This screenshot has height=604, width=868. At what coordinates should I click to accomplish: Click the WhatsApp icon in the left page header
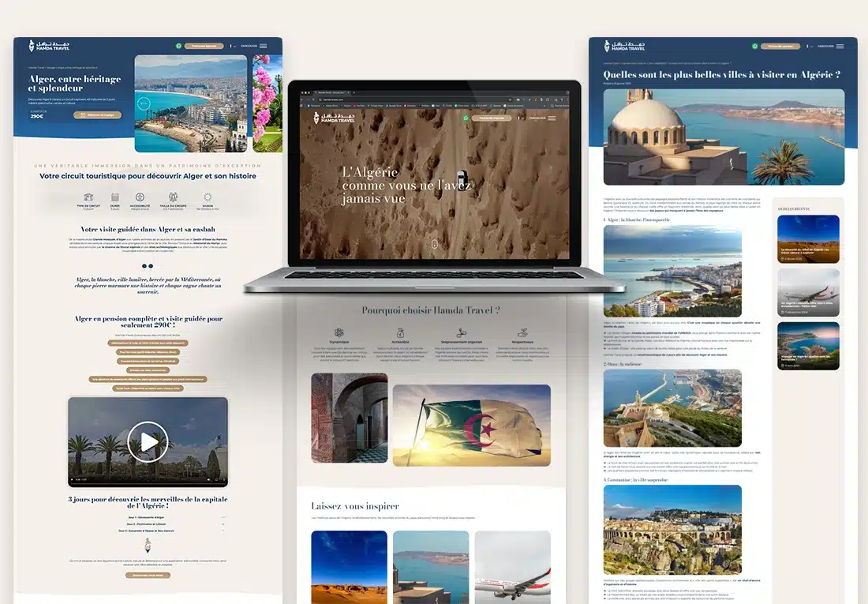pyautogui.click(x=178, y=47)
